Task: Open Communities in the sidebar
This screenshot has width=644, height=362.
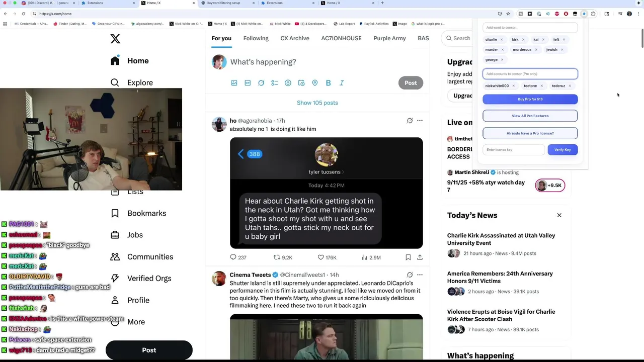Action: pyautogui.click(x=142, y=256)
